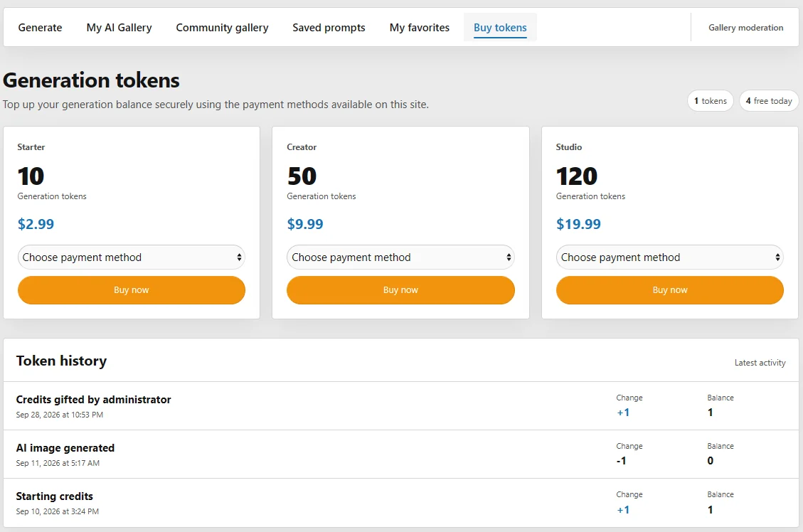803x532 pixels.
Task: Click the Creator plan name
Action: point(302,147)
